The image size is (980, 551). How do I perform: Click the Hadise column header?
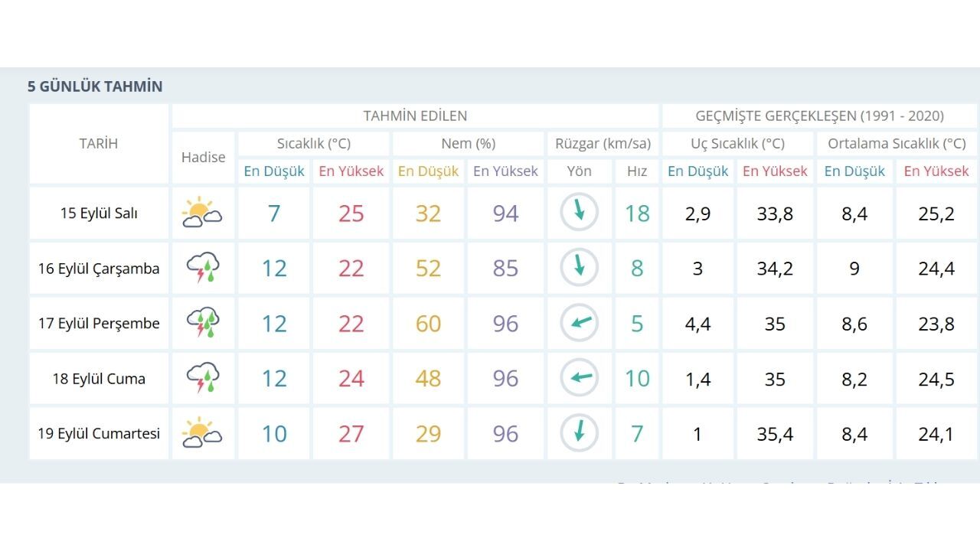tap(204, 158)
